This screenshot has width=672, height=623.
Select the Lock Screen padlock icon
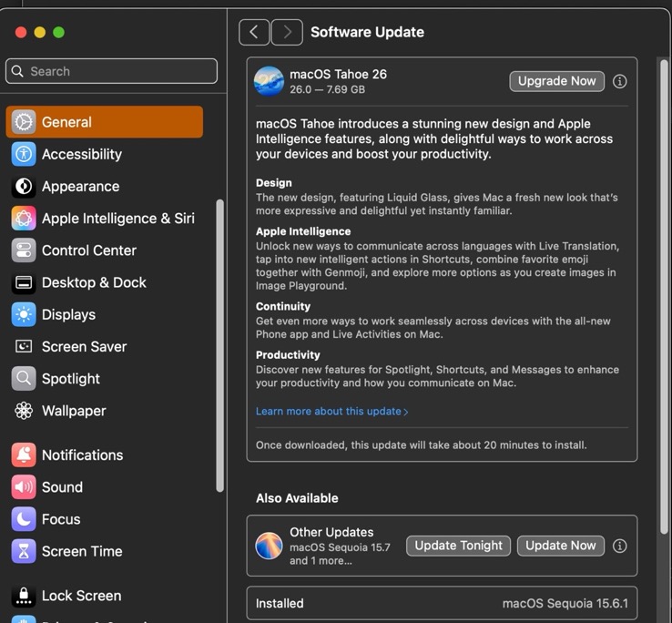click(24, 596)
